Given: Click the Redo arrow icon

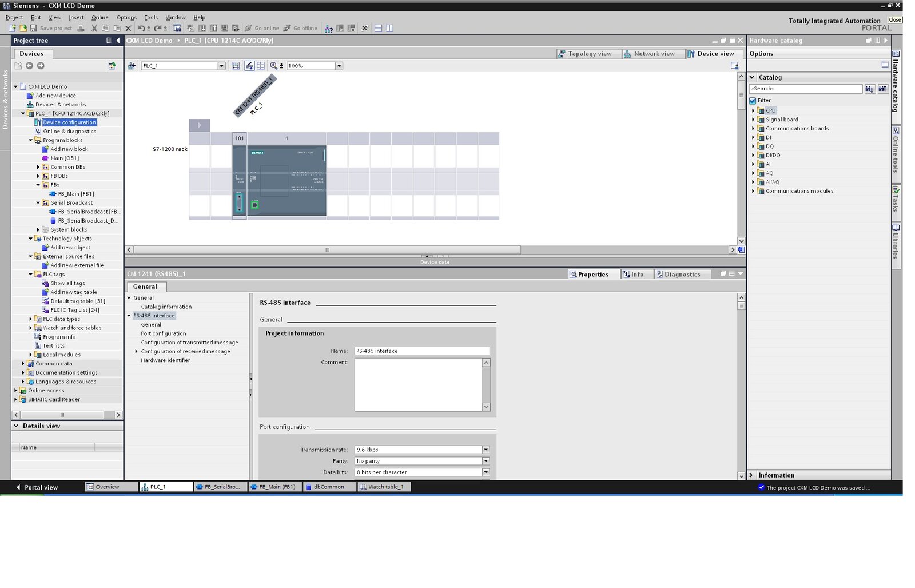Looking at the screenshot, I should [158, 28].
